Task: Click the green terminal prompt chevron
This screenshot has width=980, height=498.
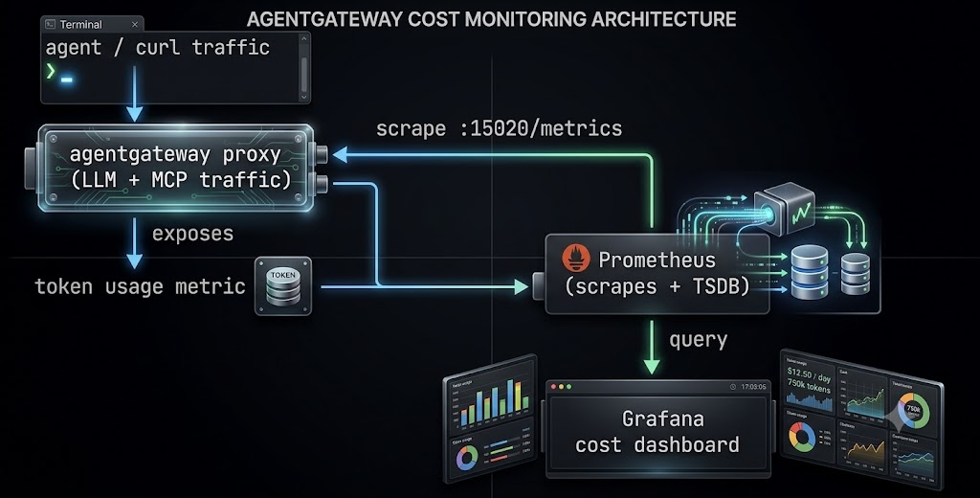Action: pos(51,71)
